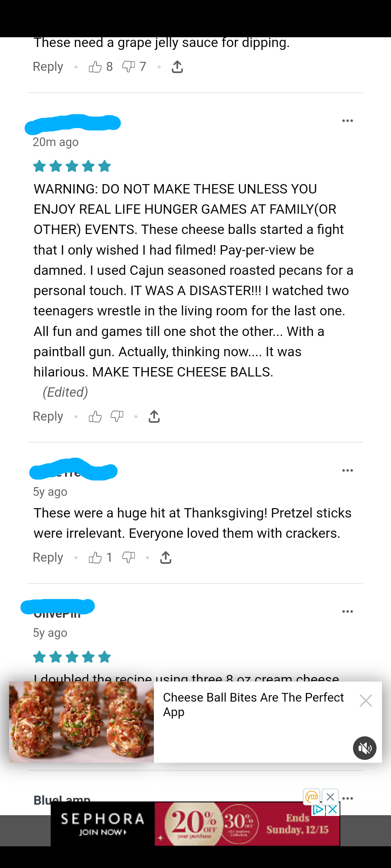Image resolution: width=391 pixels, height=868 pixels.
Task: Dislike the Thanksgiving pretzel sticks comment
Action: [129, 558]
